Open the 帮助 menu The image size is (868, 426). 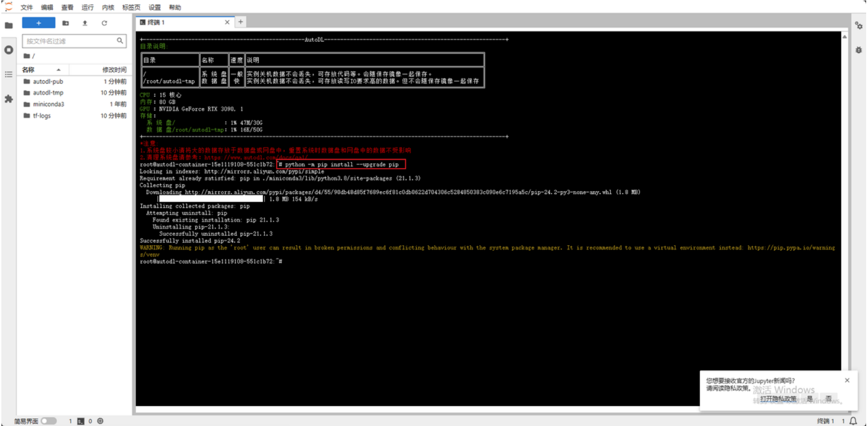(x=175, y=7)
